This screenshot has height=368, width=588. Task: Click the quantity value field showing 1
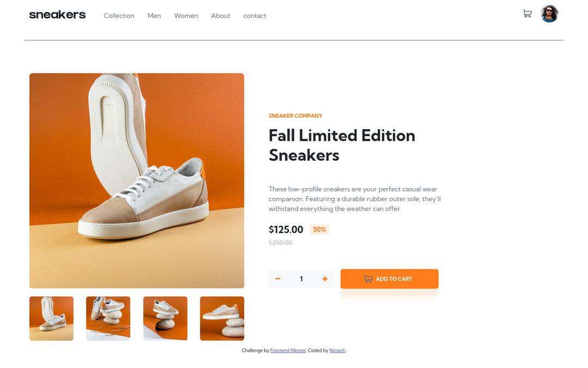point(301,279)
